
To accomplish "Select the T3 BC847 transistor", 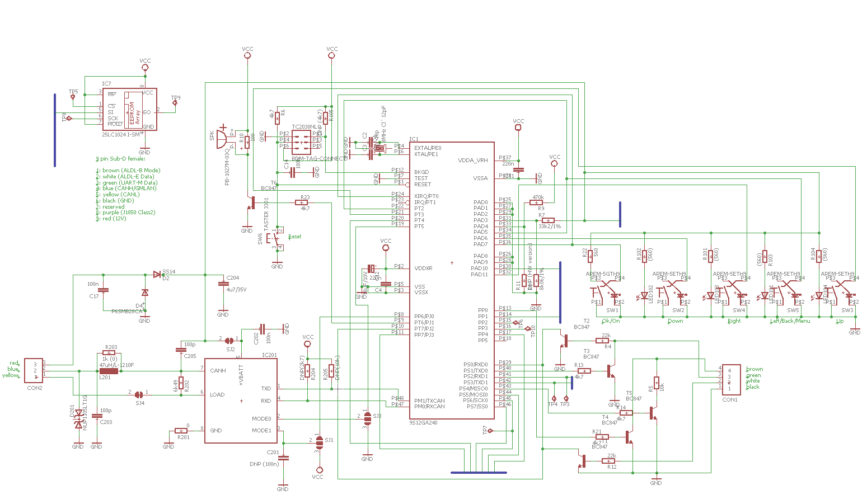I will point(611,371).
